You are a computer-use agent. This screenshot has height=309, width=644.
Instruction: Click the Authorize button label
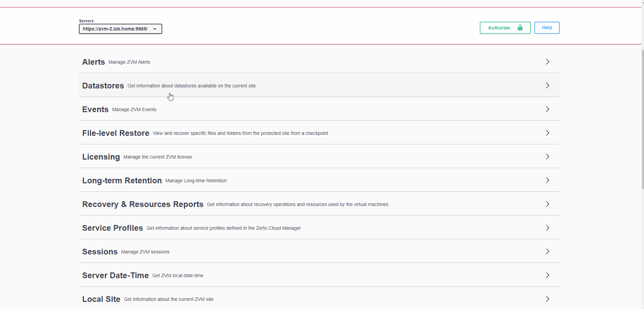point(499,28)
